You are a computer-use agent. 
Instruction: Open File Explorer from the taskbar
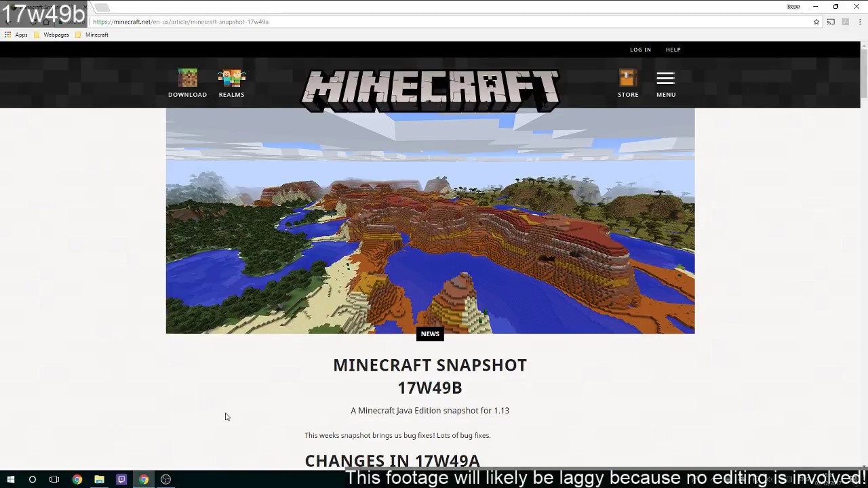point(99,479)
